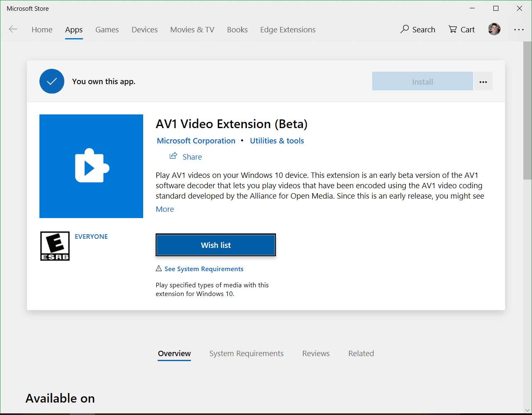Open options menu next to Install button
The height and width of the screenshot is (415, 532).
point(483,82)
